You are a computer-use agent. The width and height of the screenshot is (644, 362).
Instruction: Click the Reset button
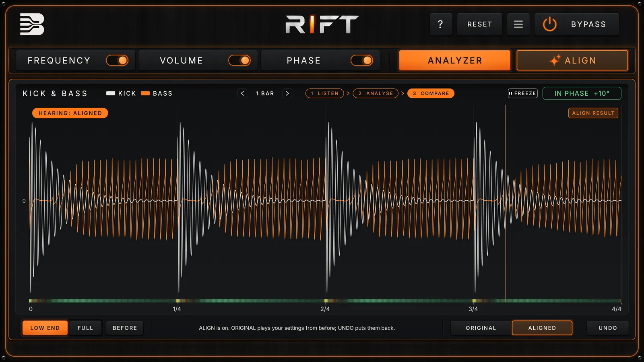pyautogui.click(x=480, y=24)
